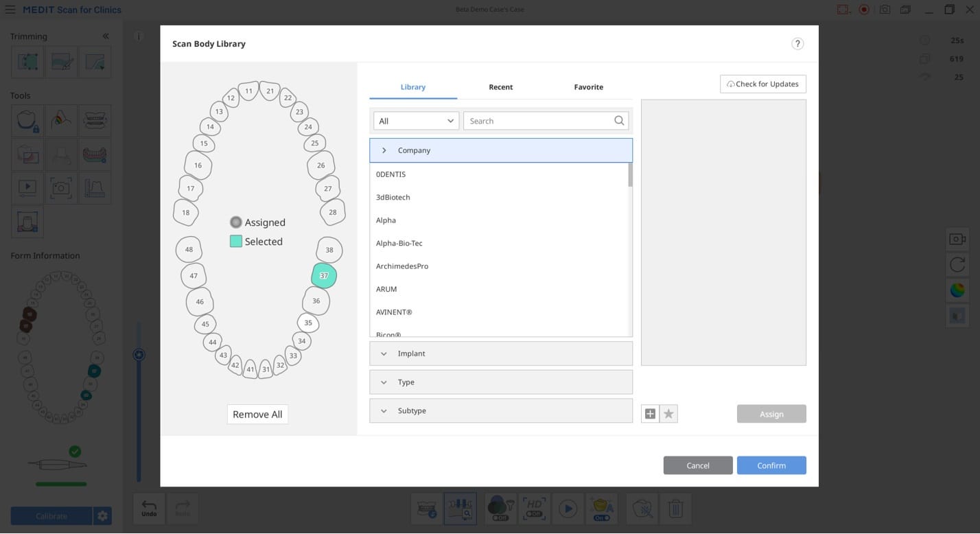Click the hamburger menu icon
This screenshot has width=980, height=534.
(x=10, y=10)
